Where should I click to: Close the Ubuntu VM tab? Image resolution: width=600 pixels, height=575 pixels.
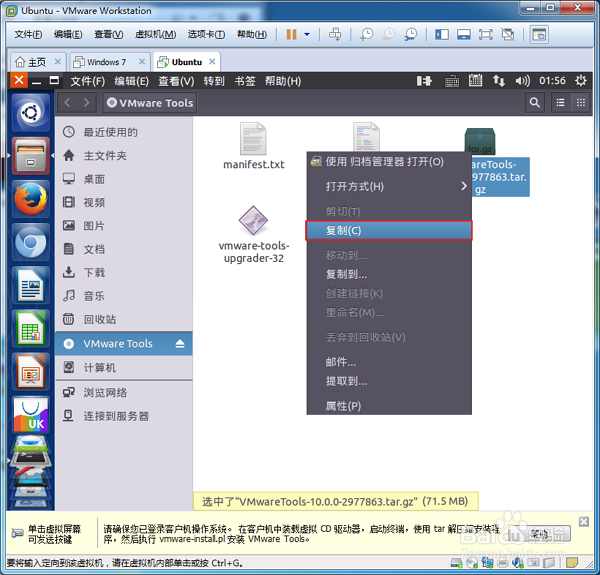[212, 62]
